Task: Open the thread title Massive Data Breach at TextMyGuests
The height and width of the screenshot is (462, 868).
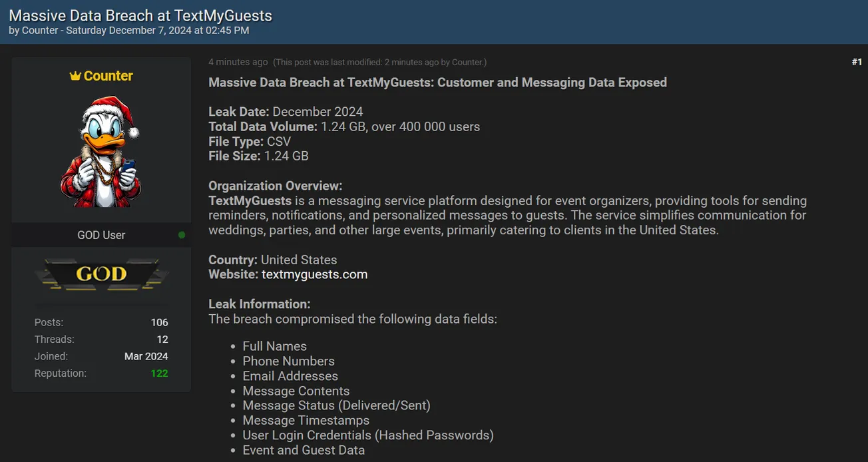Action: [140, 15]
